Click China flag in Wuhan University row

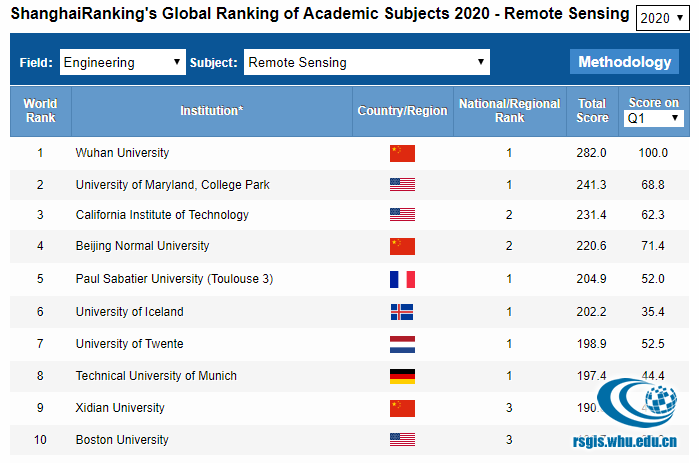[402, 153]
